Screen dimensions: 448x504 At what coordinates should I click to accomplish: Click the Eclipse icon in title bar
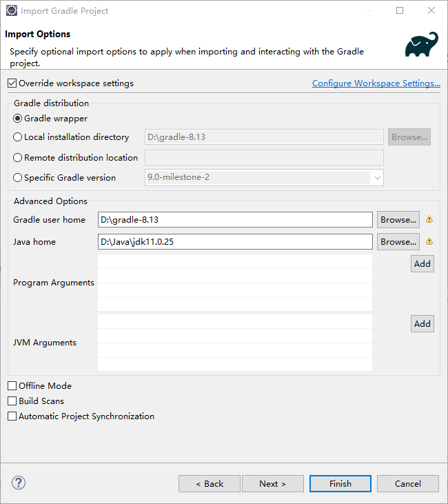pos(12,10)
